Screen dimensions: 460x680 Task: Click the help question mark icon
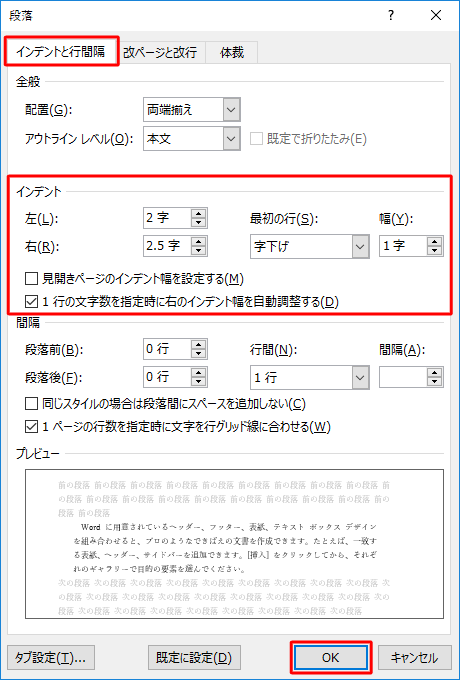(x=391, y=16)
